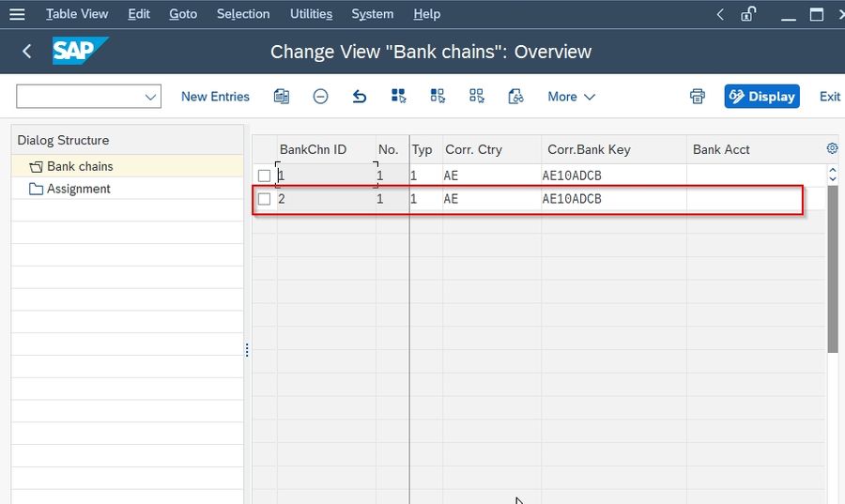845x504 pixels.
Task: Expand the More toolbar menu
Action: click(571, 97)
